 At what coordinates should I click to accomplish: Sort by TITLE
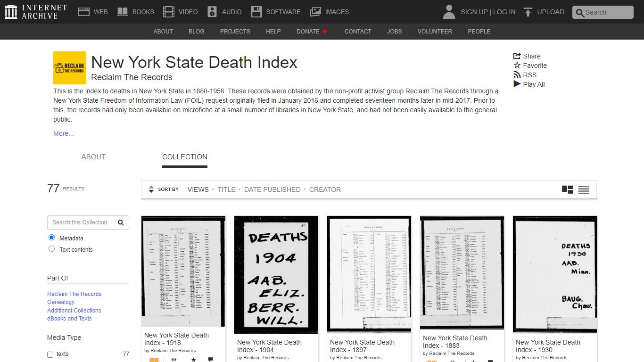point(226,189)
